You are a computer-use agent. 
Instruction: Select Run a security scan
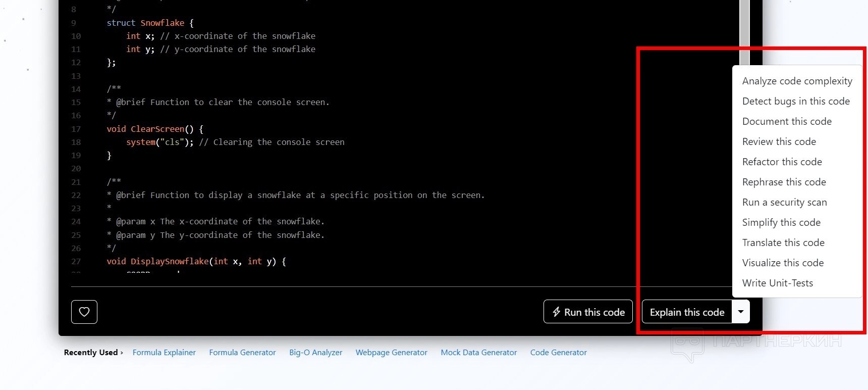point(785,202)
